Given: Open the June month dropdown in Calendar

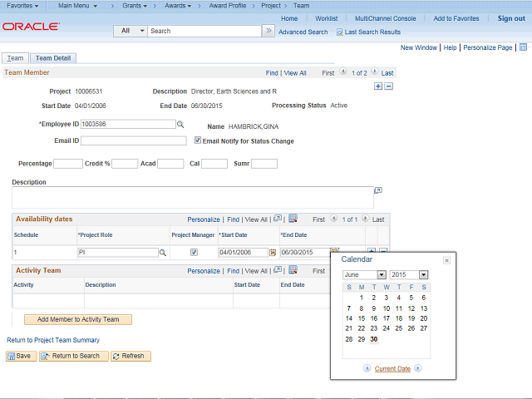Looking at the screenshot, I should point(364,274).
